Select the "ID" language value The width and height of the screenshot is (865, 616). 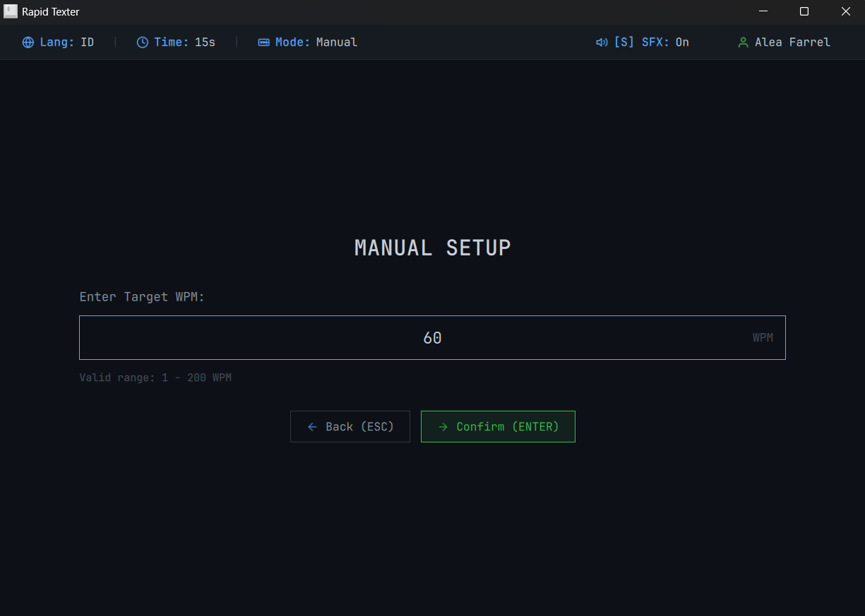tap(88, 42)
